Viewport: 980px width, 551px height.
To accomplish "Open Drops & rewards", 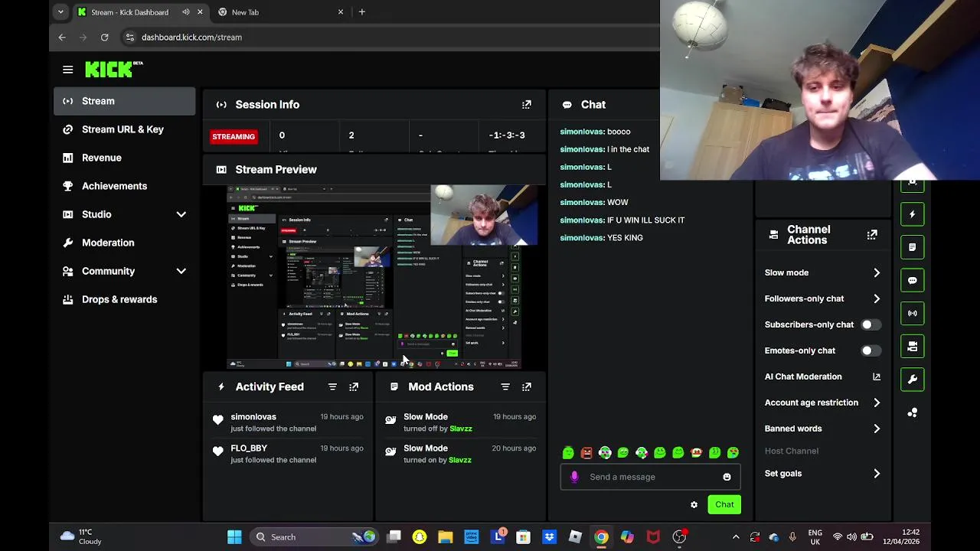I will [x=125, y=299].
